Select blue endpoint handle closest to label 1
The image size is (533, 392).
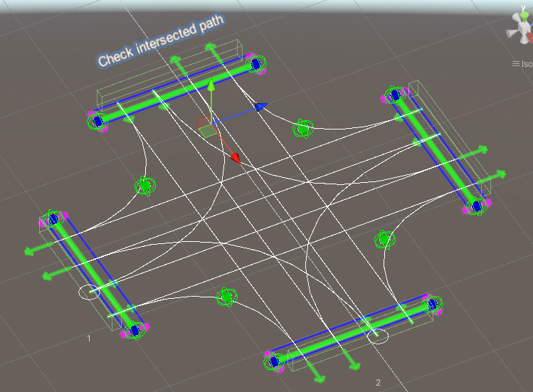coord(135,330)
